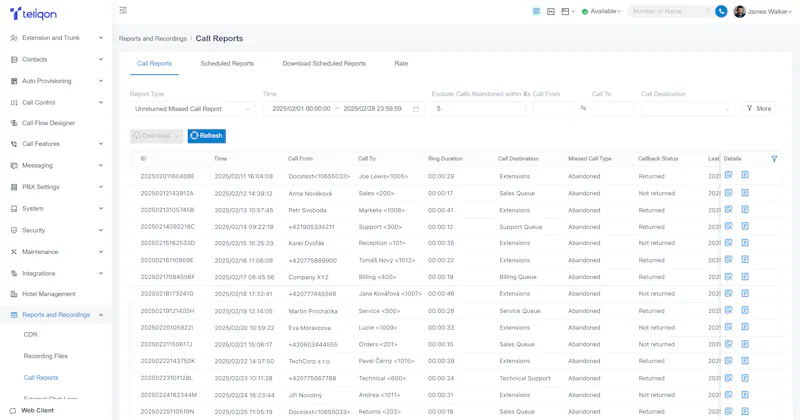View details for Karel Dvořák call
The height and width of the screenshot is (420, 800).
pyautogui.click(x=729, y=242)
